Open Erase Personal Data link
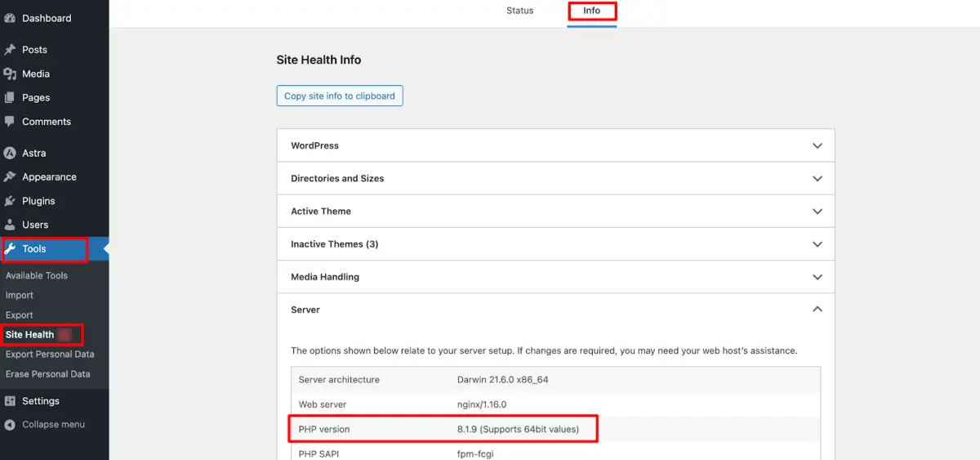Image resolution: width=980 pixels, height=460 pixels. click(48, 373)
